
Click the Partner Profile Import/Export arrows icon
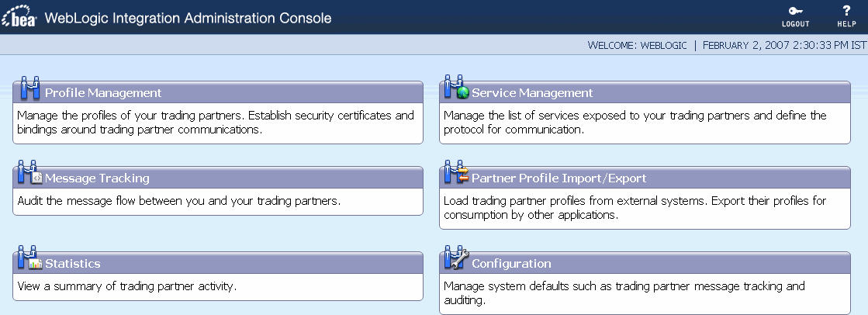coord(457,173)
